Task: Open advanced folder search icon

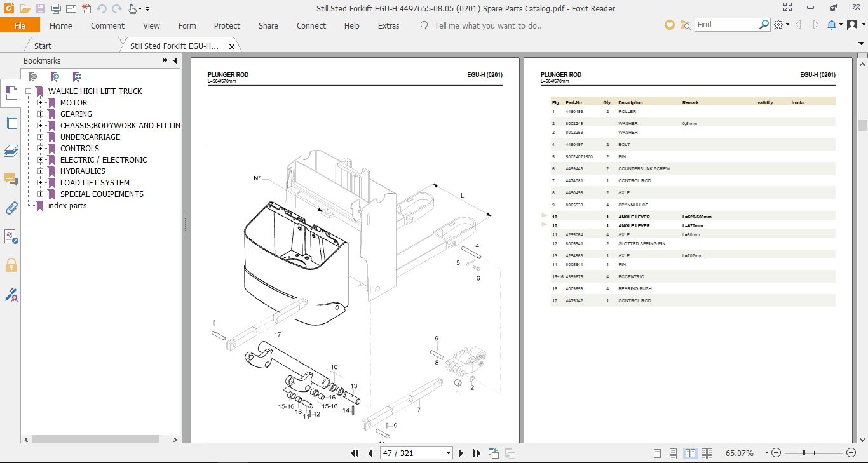Action: tap(685, 25)
